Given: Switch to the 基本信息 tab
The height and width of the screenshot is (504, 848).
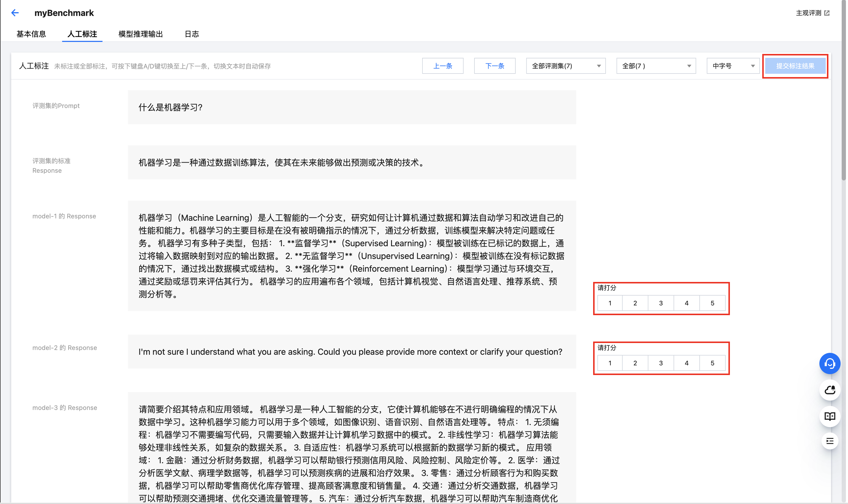Looking at the screenshot, I should (31, 34).
